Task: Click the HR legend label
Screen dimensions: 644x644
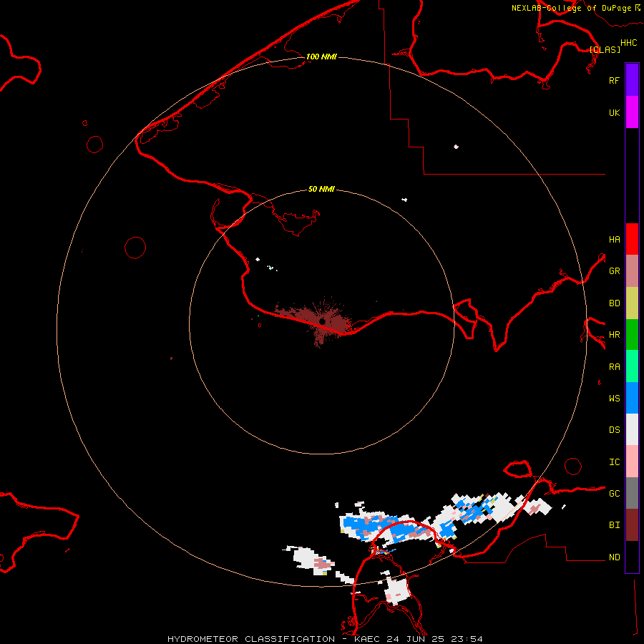Action: pos(614,335)
